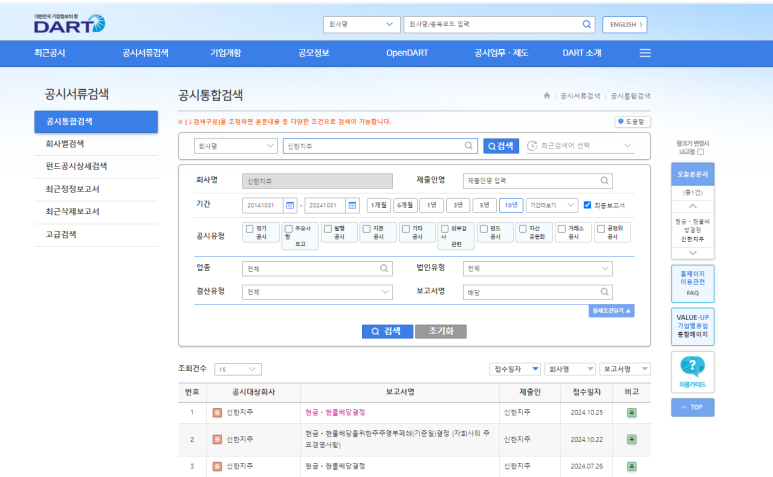773x477 pixels.
Task: Check 공정위공시 disclosure type
Action: pos(600,229)
